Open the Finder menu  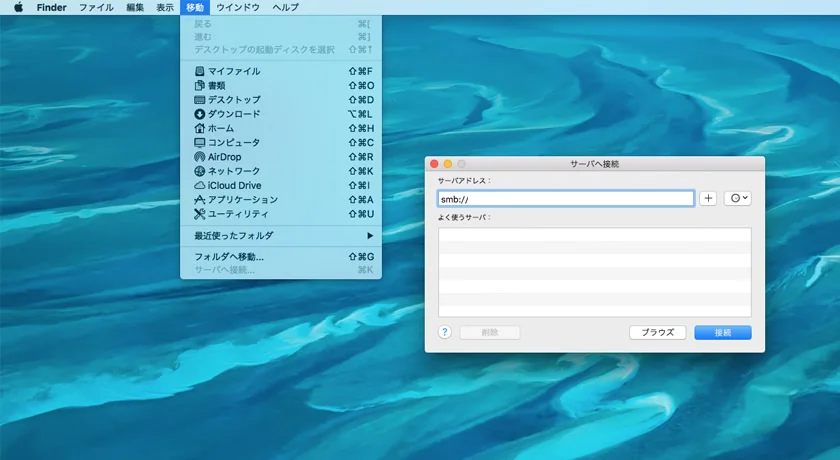click(x=51, y=7)
